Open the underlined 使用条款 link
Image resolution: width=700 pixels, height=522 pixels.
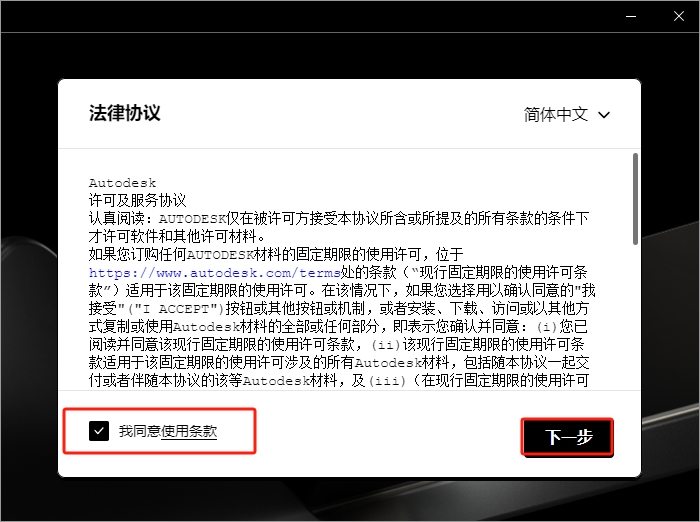189,431
